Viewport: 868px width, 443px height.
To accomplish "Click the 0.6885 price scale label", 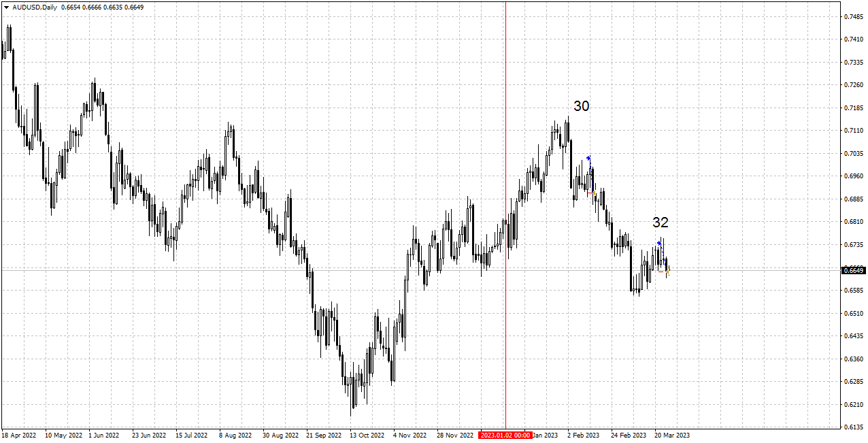I will (x=853, y=199).
